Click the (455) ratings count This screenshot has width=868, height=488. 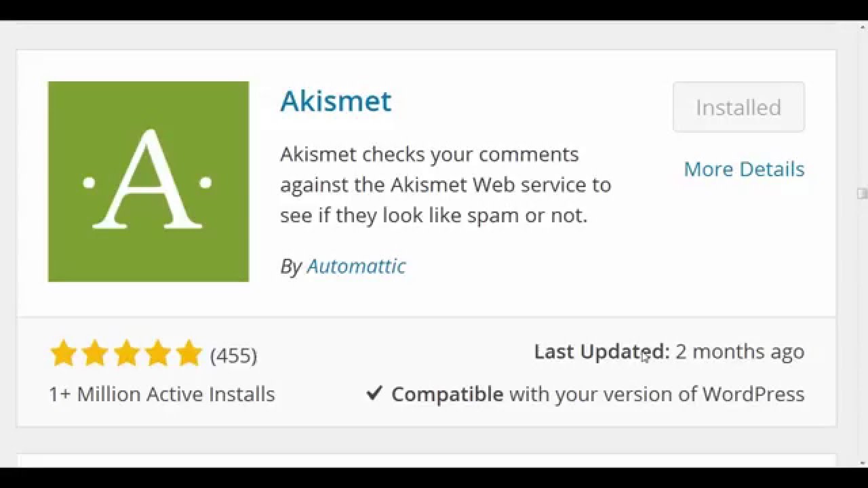[x=233, y=355]
